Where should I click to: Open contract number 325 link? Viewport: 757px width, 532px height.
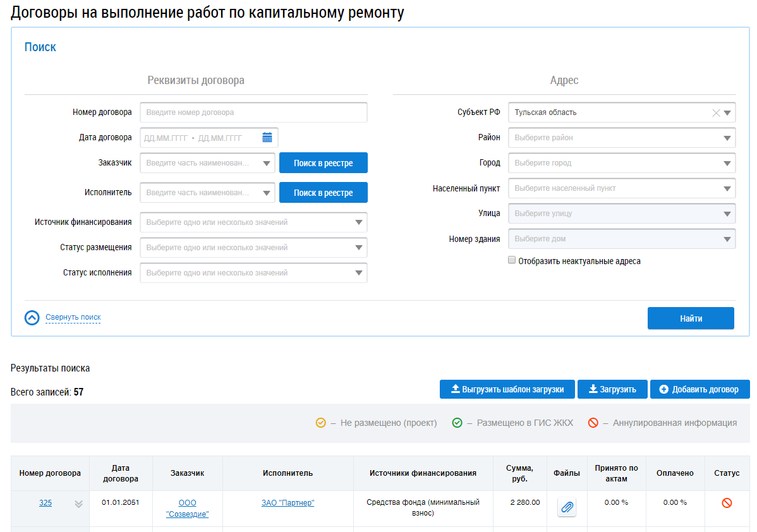click(x=45, y=503)
